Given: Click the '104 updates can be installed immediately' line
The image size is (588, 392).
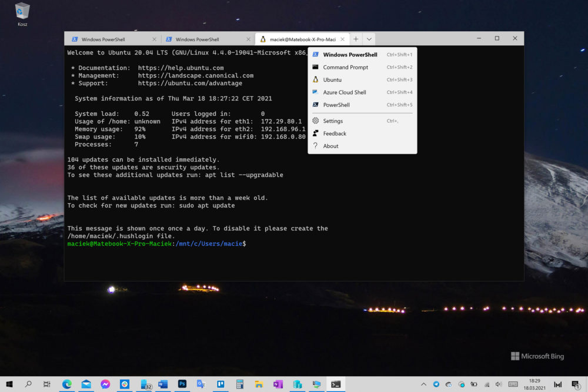Looking at the screenshot, I should (143, 160).
